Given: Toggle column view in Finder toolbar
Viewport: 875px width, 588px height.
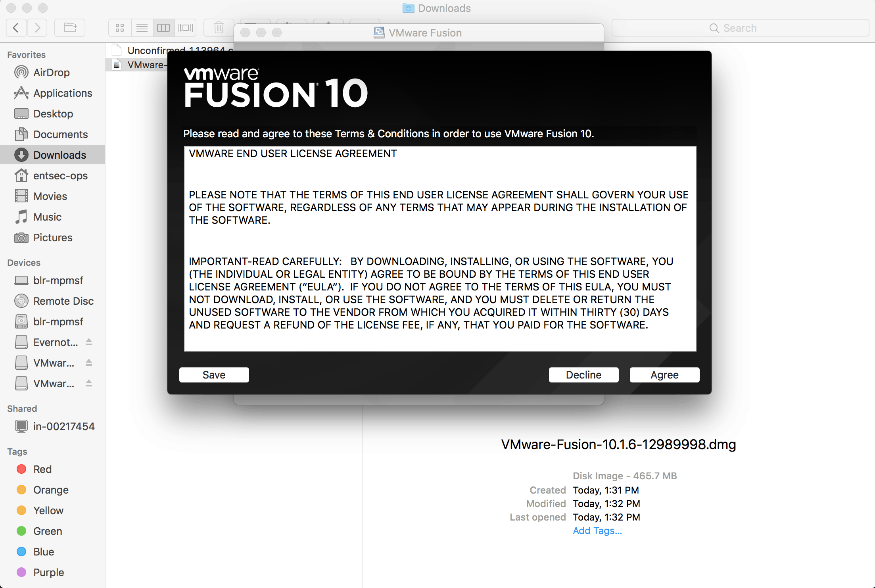Looking at the screenshot, I should (163, 27).
